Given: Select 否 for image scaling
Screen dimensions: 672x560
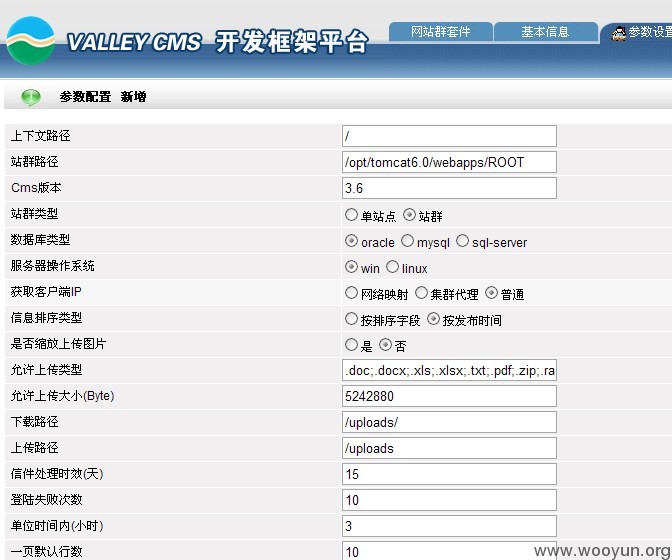Looking at the screenshot, I should pos(385,344).
